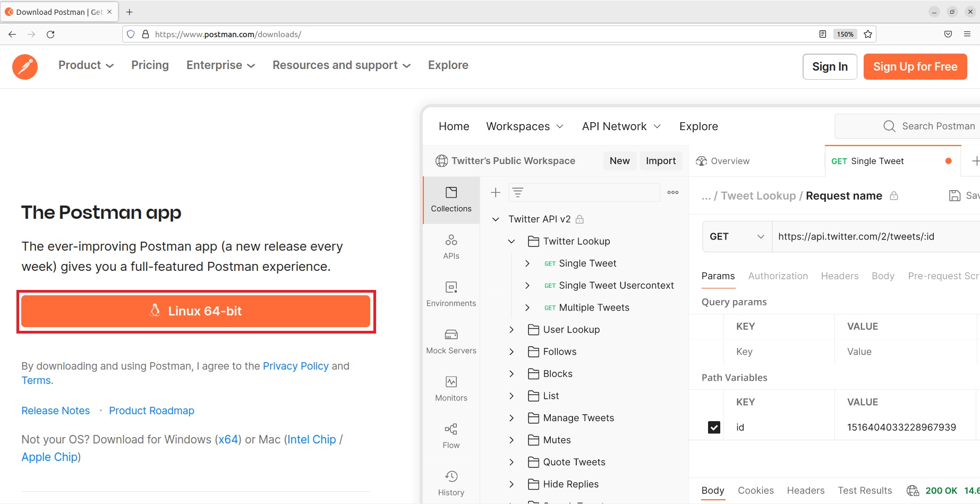
Task: Bookmark this page with the star icon
Action: [x=868, y=34]
